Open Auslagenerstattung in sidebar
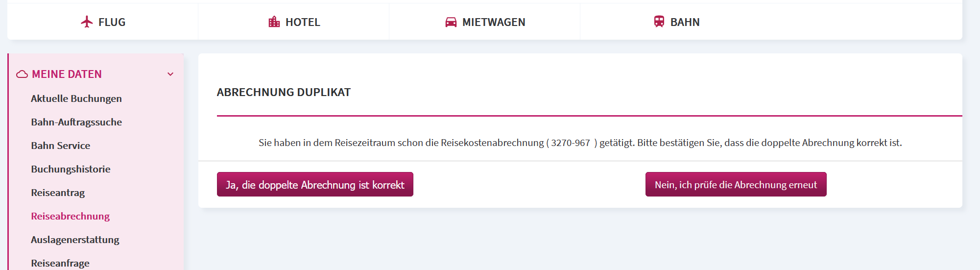The height and width of the screenshot is (270, 980). (75, 240)
